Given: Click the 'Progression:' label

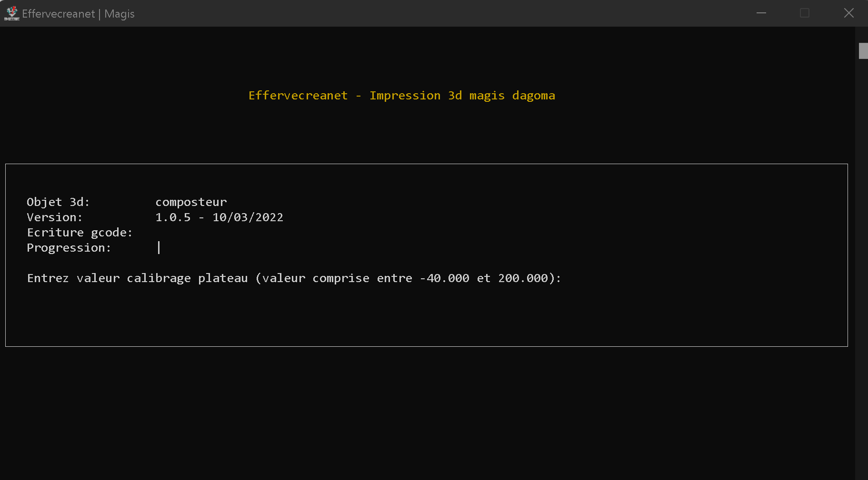Looking at the screenshot, I should (69, 248).
